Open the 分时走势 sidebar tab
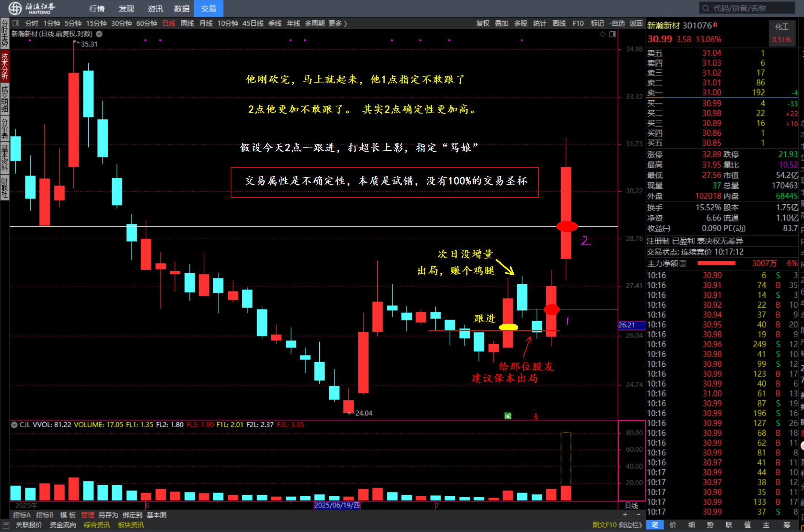804x532 pixels. [x=5, y=33]
